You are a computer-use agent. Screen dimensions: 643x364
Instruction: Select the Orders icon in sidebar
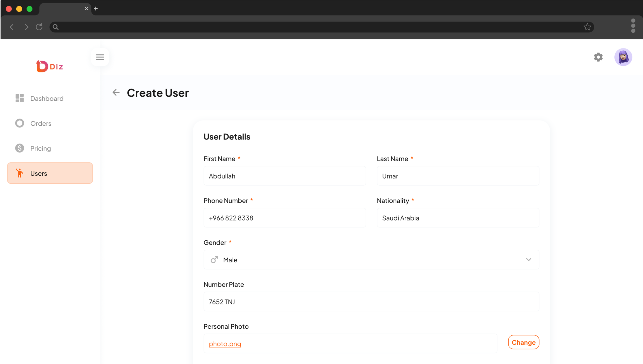(x=19, y=123)
